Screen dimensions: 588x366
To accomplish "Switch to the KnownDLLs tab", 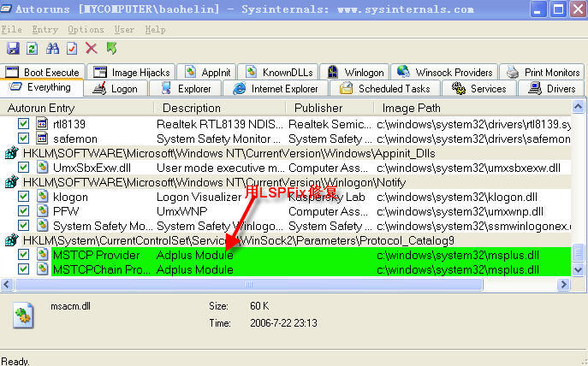I will (278, 72).
